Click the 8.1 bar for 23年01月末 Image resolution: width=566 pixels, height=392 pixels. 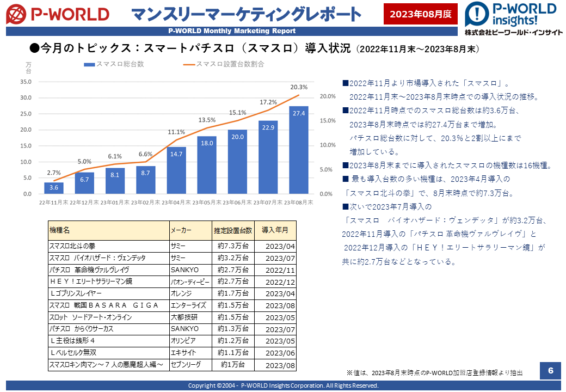click(x=115, y=181)
